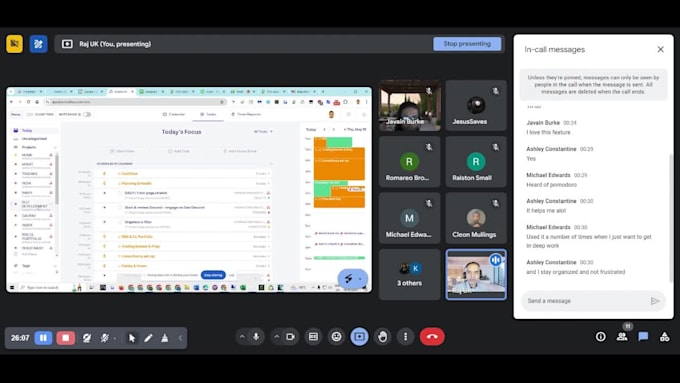Raise your hand
The image size is (680, 383).
pyautogui.click(x=382, y=337)
